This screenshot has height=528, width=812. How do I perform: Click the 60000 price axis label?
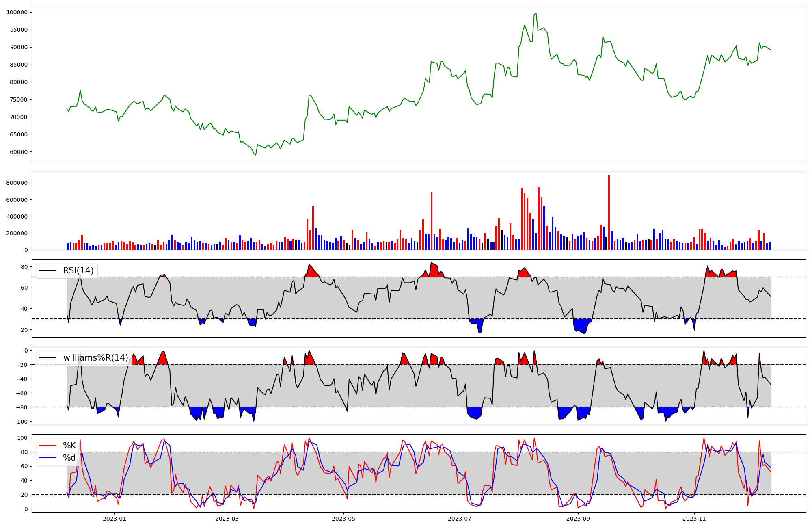coord(19,152)
